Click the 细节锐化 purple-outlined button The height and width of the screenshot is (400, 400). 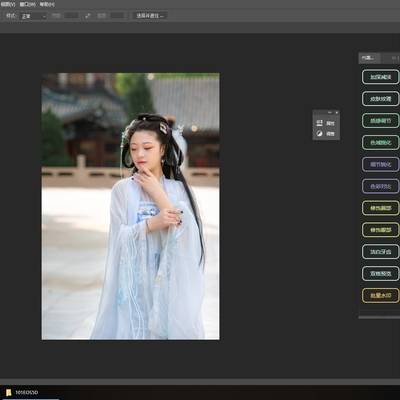[380, 164]
